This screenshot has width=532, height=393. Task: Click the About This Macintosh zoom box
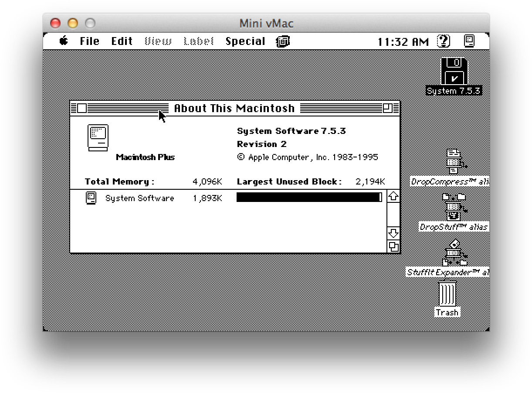387,108
